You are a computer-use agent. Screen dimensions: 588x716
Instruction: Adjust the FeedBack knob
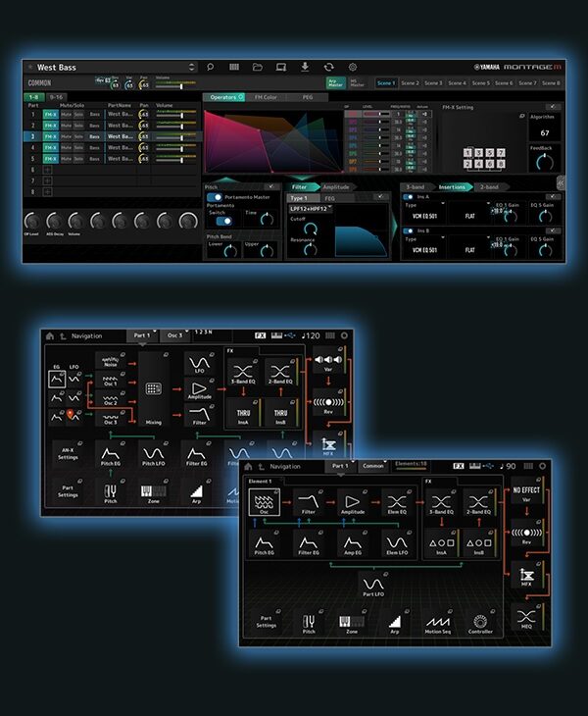pyautogui.click(x=545, y=162)
